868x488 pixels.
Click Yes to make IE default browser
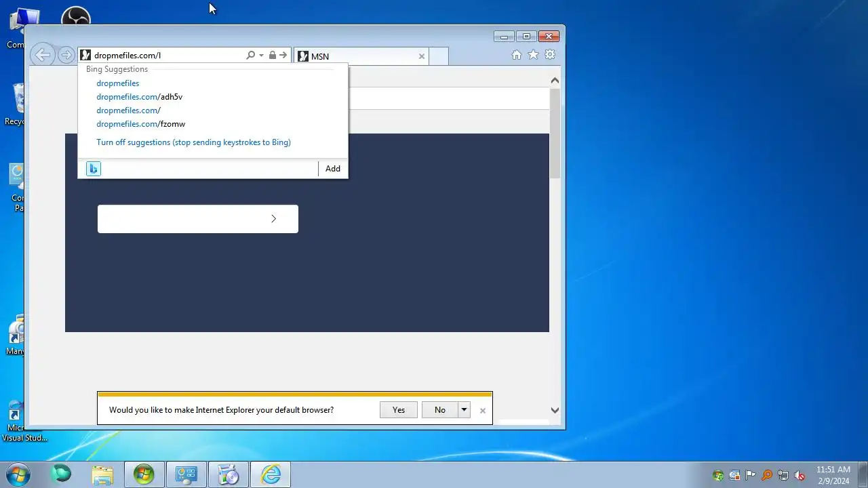(399, 410)
